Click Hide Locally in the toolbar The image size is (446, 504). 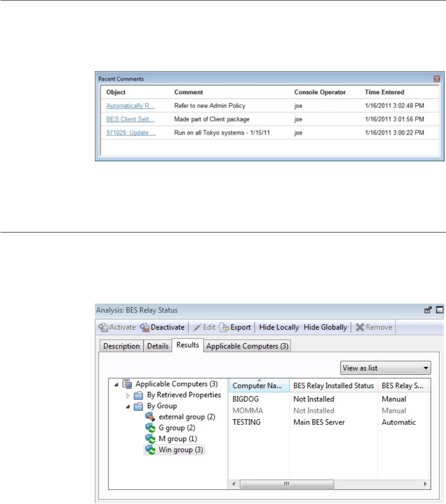pos(279,327)
